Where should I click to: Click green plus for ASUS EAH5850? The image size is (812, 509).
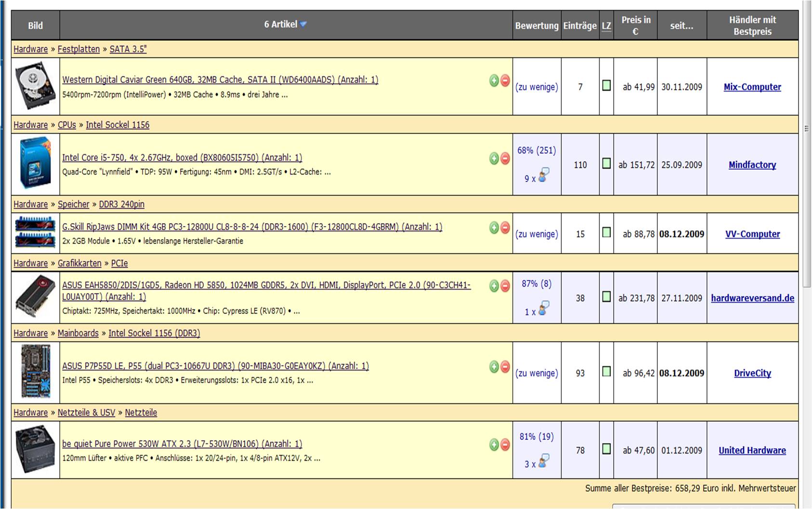tap(494, 286)
